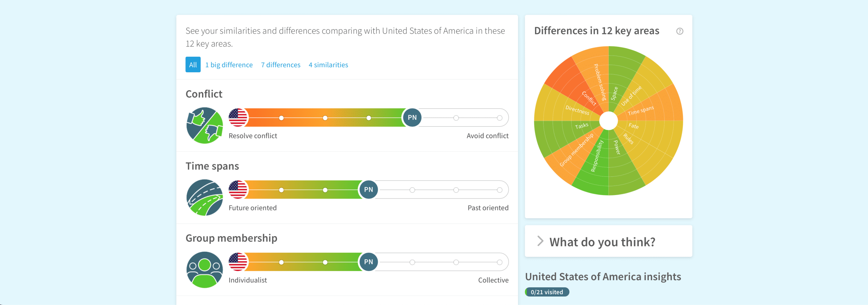Select the Past oriented end point on the scale
868x305 pixels.
(x=499, y=190)
